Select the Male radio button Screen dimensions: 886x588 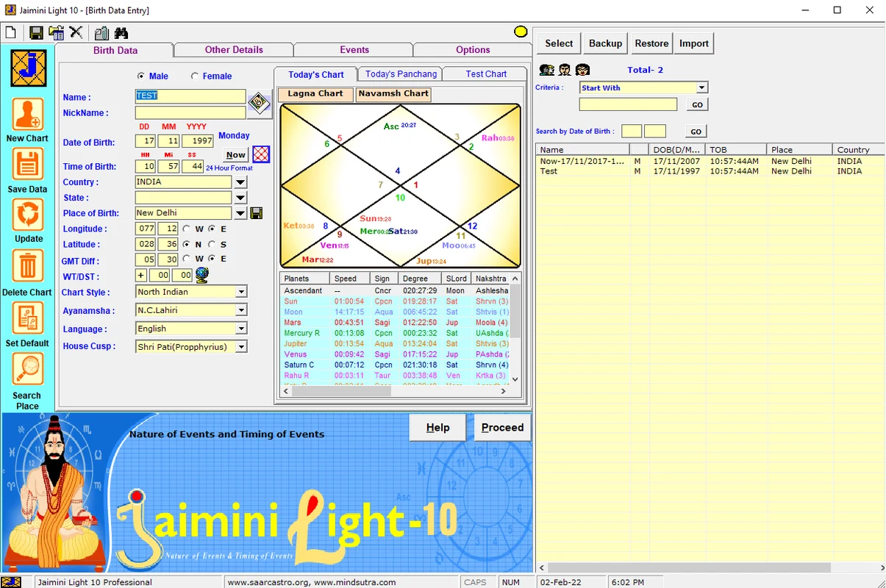point(141,76)
